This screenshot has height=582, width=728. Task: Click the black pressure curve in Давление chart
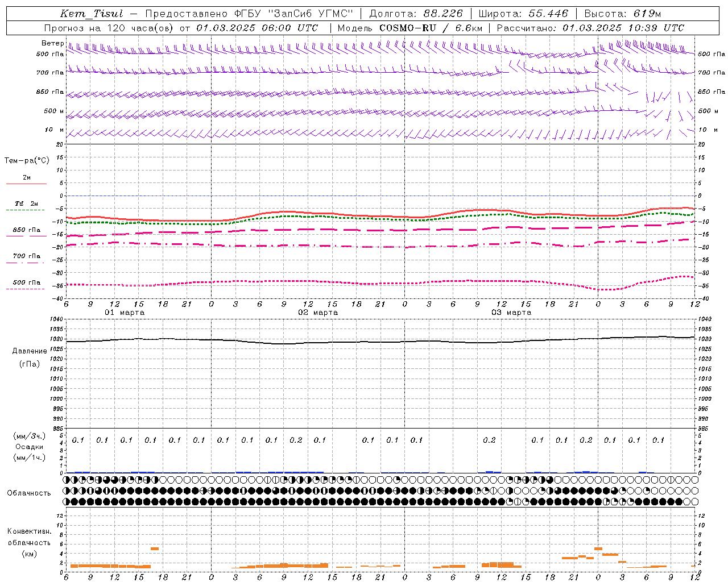click(x=381, y=342)
